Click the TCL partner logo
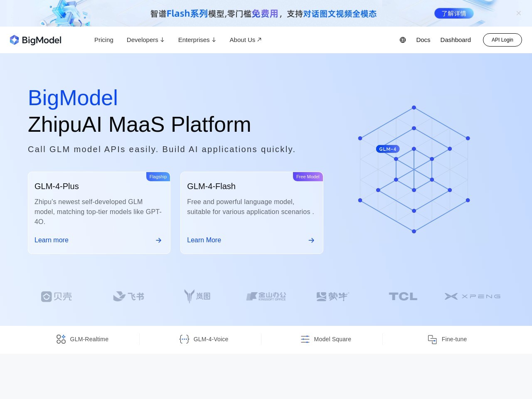This screenshot has width=532, height=399. coord(403,296)
